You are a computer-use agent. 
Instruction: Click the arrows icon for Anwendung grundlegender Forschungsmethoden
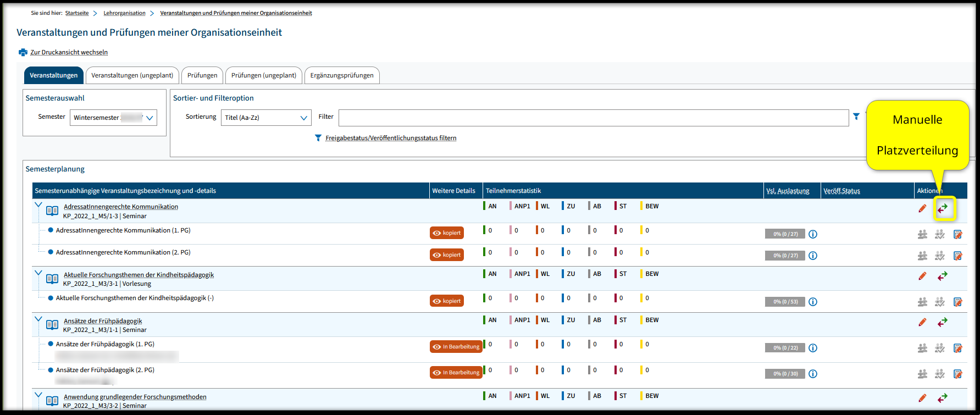(x=943, y=398)
